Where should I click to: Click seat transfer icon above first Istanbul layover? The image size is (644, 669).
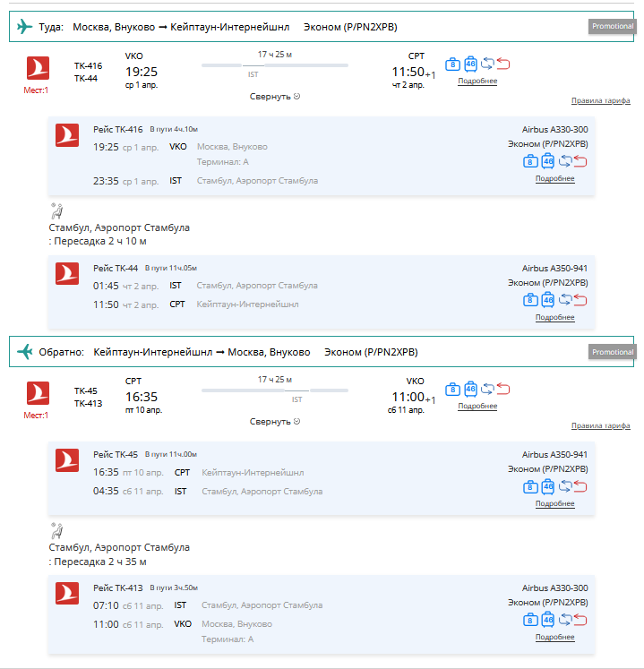tap(56, 211)
